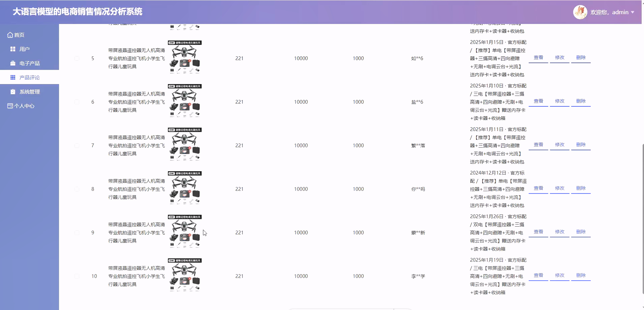Click 修改 for reviewer 盐**6
Screen dimensions: 644x310
pyautogui.click(x=560, y=101)
